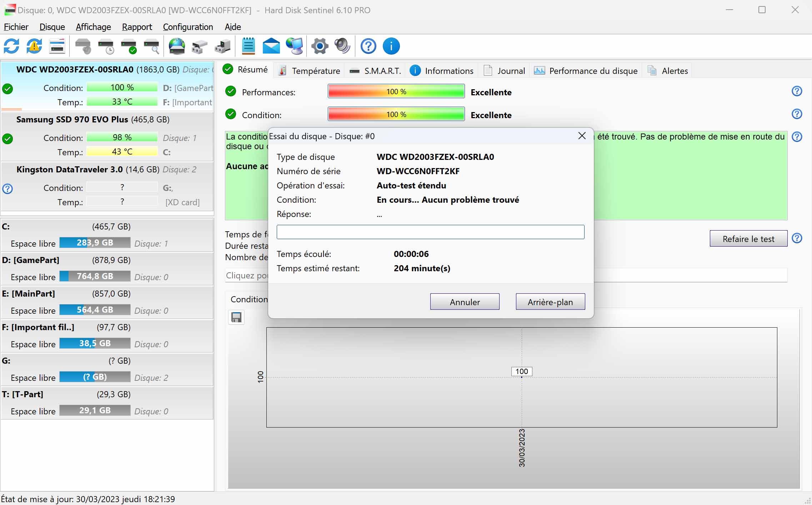
Task: Open settings via the gear icon
Action: coord(320,46)
